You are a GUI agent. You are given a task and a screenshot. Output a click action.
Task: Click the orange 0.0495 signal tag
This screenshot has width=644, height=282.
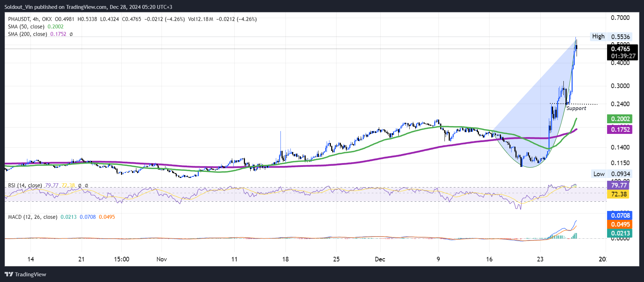(620, 224)
